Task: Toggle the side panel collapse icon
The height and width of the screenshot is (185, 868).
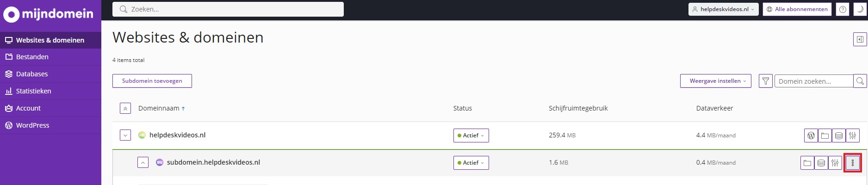Action: pos(860,39)
